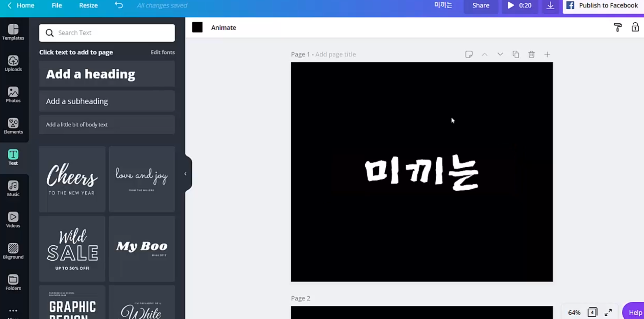
Task: Open the Music panel
Action: (13, 189)
